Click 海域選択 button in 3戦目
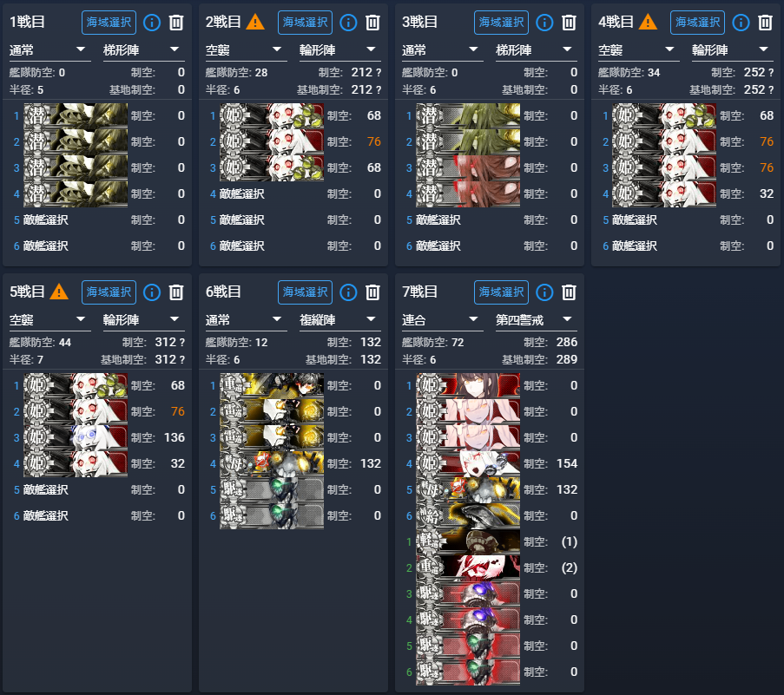 501,23
